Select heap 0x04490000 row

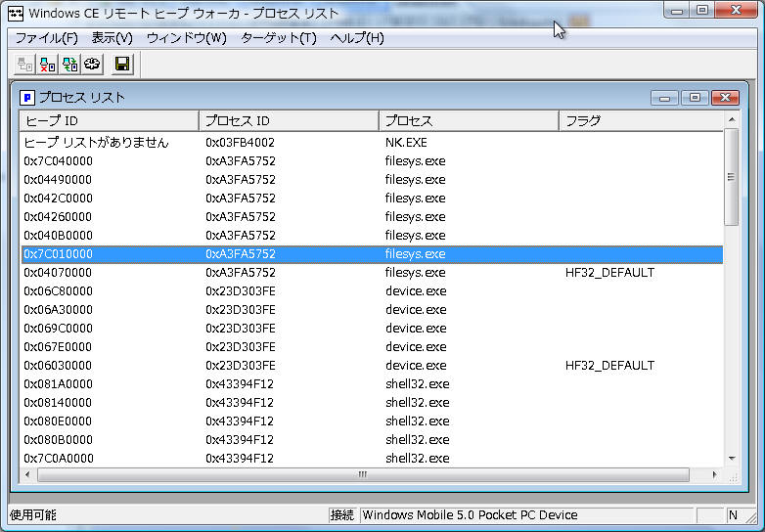[x=372, y=179]
